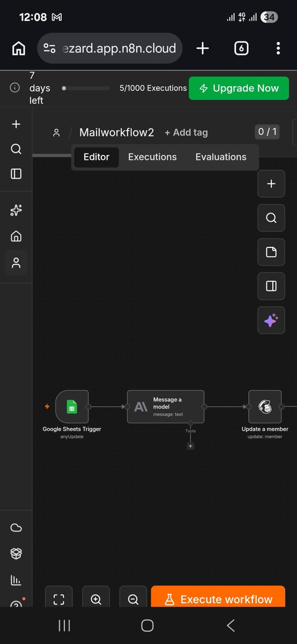Tap the Android recent apps button
This screenshot has width=297, height=644.
pyautogui.click(x=64, y=625)
